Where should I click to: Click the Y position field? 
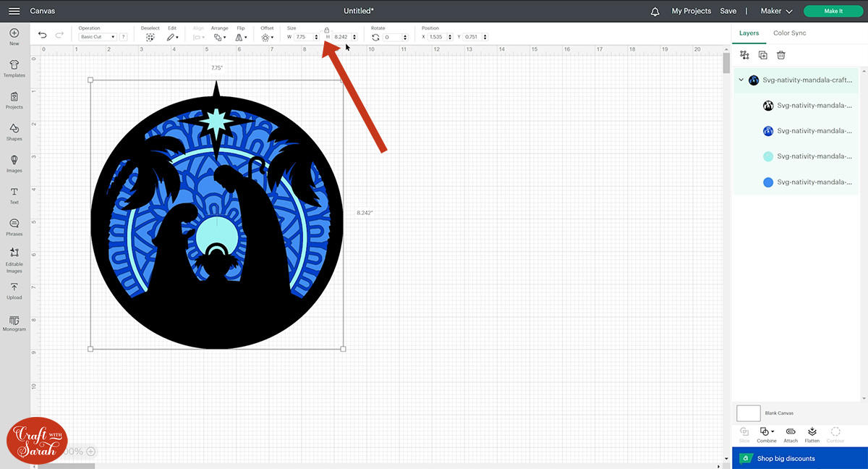point(472,37)
